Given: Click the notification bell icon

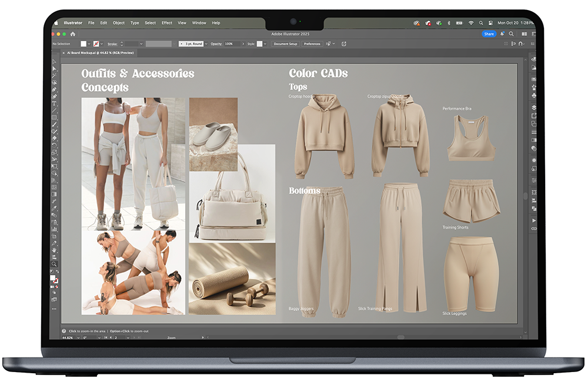Looking at the screenshot, I should 502,34.
